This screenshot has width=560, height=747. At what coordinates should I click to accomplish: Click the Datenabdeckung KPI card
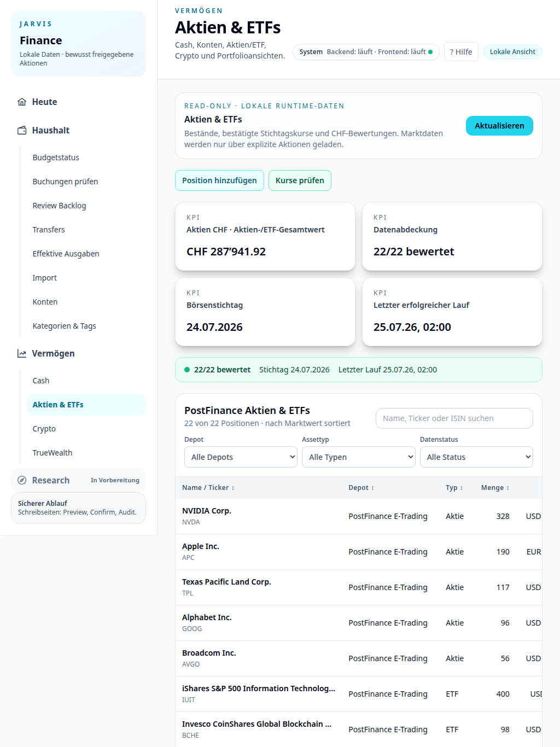452,236
